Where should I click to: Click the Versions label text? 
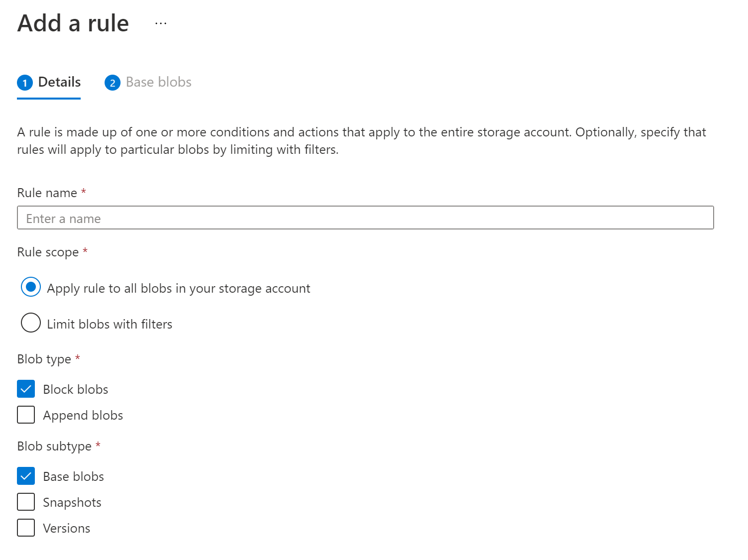pyautogui.click(x=67, y=529)
